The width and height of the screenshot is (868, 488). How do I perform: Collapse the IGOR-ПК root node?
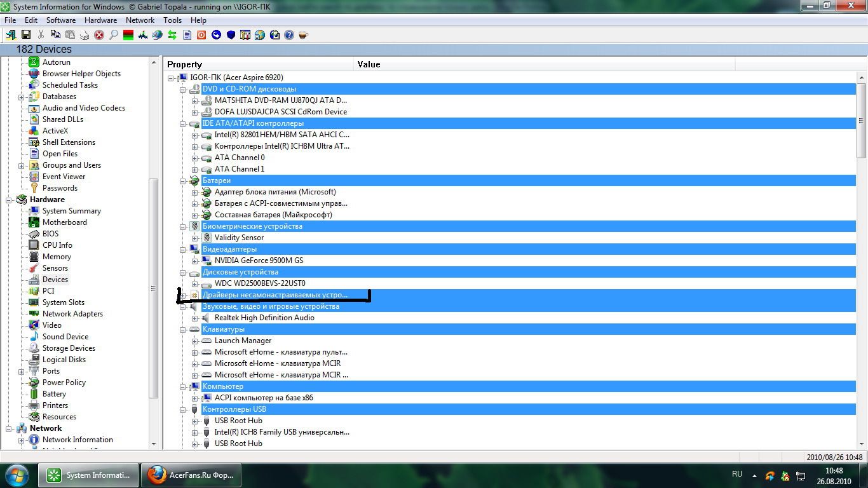(171, 78)
